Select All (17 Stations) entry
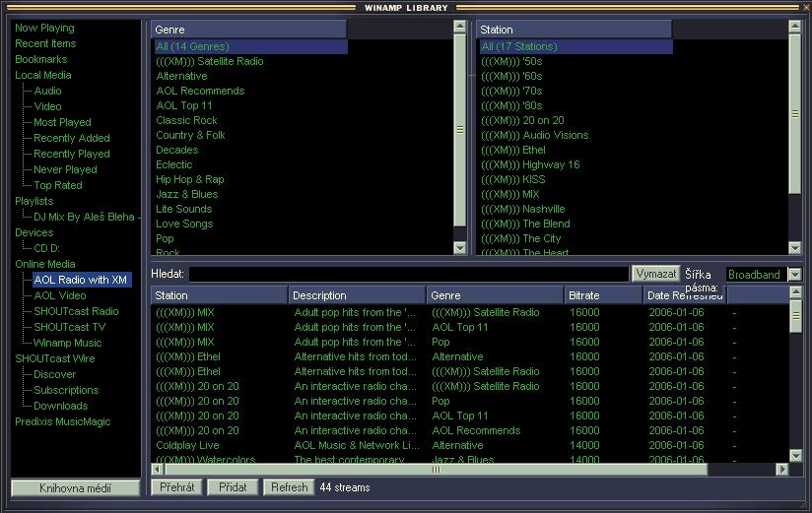 pyautogui.click(x=576, y=46)
